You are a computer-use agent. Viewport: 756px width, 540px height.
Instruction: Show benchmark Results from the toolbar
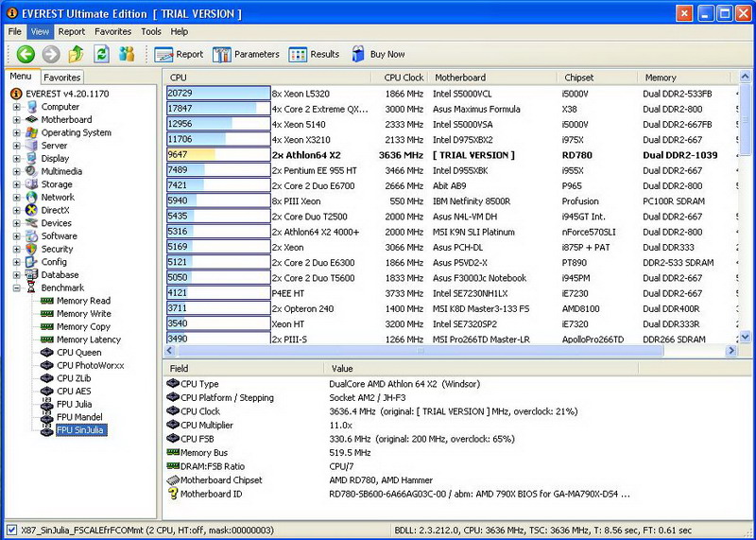coord(314,55)
